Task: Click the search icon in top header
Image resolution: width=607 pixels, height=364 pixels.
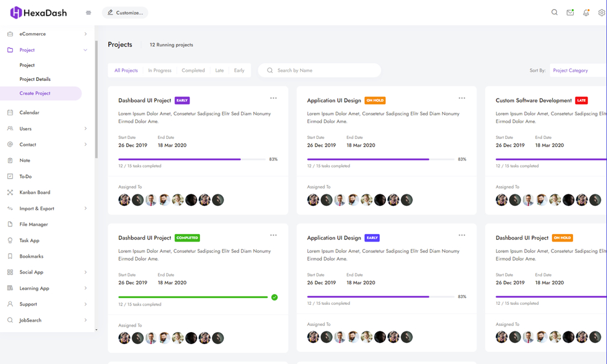Action: pos(554,13)
